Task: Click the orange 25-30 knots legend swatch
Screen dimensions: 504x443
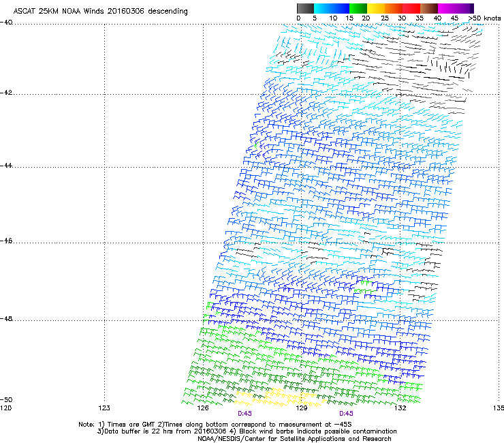Action: [394, 8]
